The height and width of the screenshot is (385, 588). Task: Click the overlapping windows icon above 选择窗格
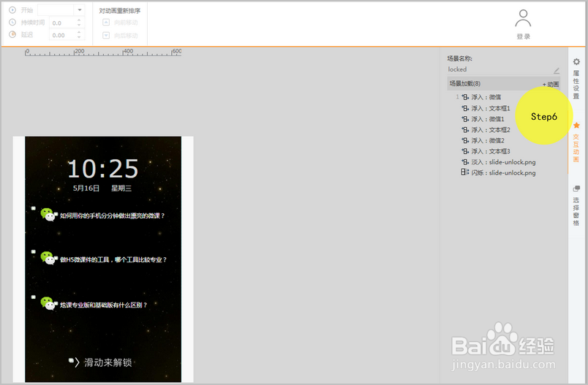tap(576, 188)
